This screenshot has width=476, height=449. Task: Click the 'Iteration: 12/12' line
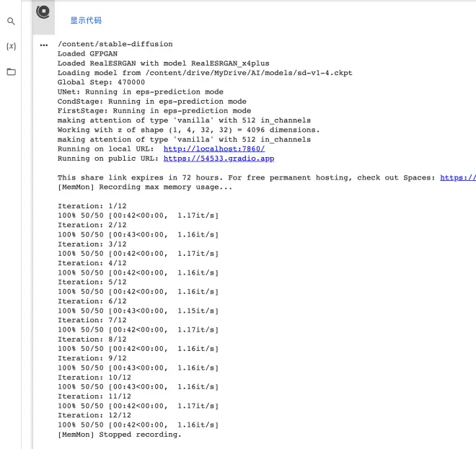click(94, 415)
